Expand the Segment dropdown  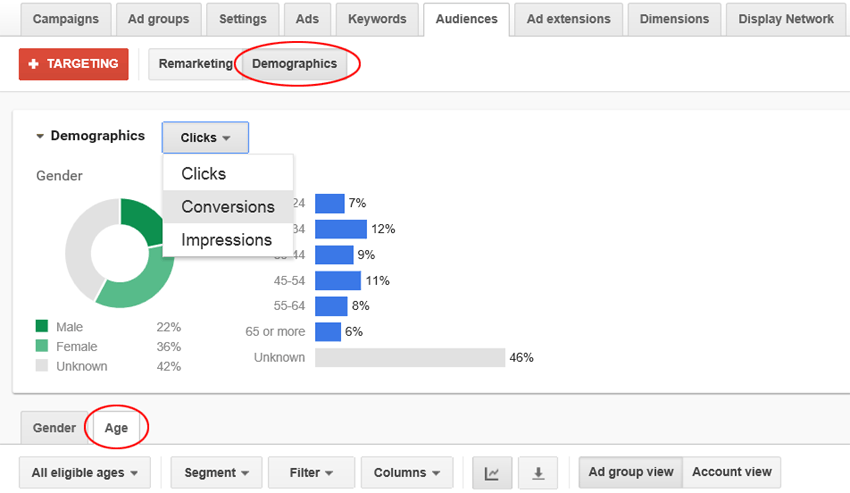tap(216, 473)
